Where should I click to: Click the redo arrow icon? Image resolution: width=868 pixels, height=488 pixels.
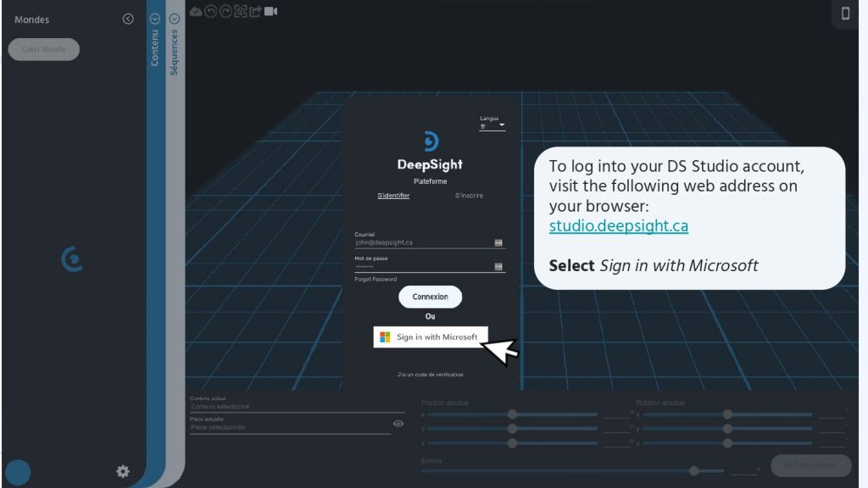click(225, 12)
